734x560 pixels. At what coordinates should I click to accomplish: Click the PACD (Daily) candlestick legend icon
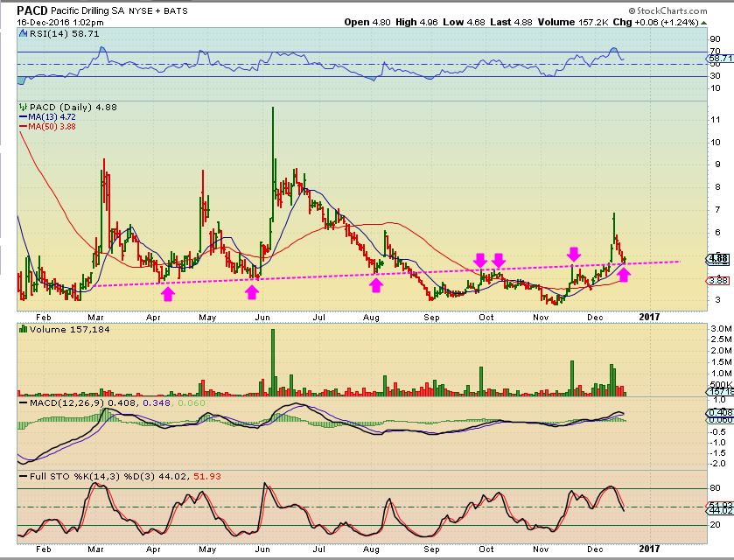point(23,108)
